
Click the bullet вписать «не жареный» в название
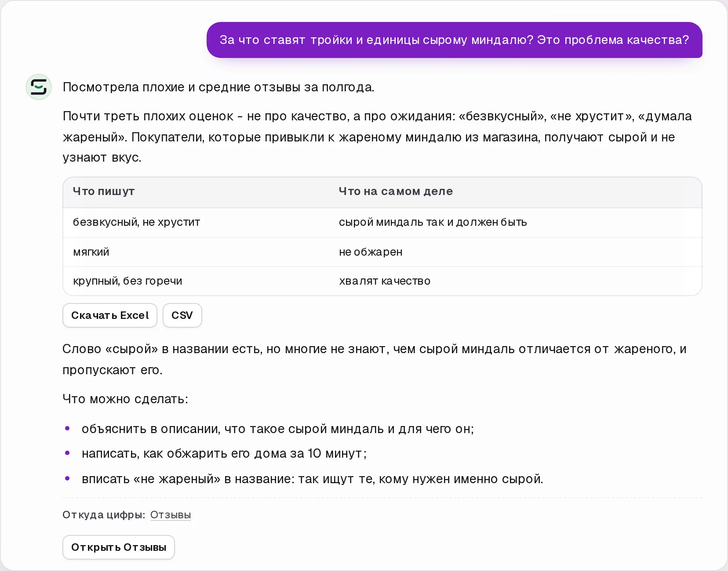click(x=313, y=479)
